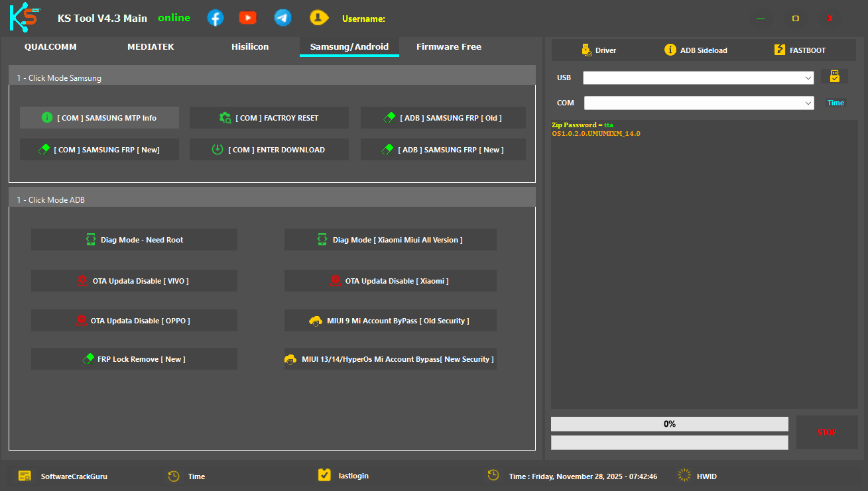Open the Facebook page icon
The height and width of the screenshot is (491, 868).
(215, 17)
